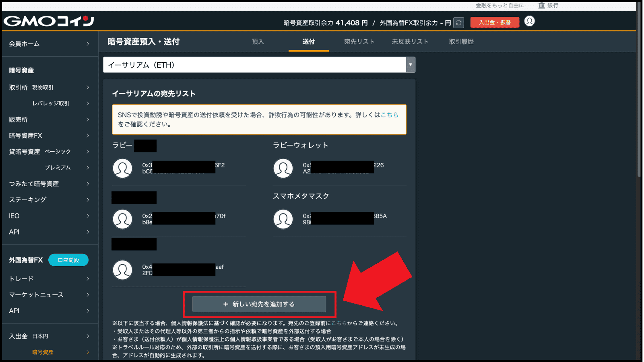644x362 pixels.
Task: Open the 取引履歴 tab
Action: click(461, 42)
